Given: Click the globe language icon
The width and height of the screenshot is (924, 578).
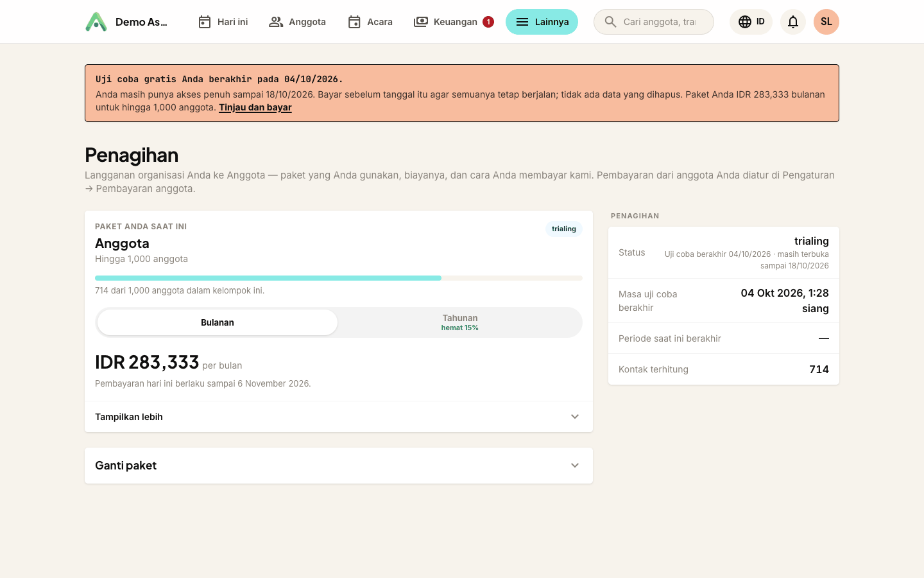Looking at the screenshot, I should point(745,22).
